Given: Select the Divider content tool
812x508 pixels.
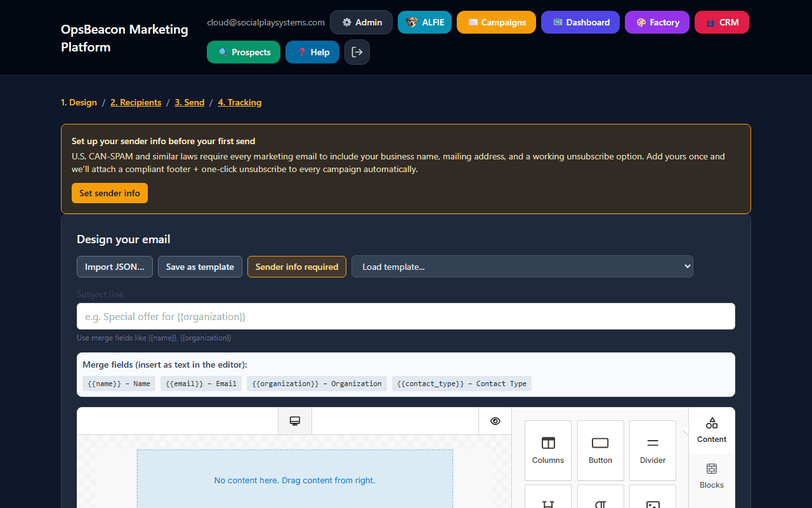Looking at the screenshot, I should pos(653,450).
